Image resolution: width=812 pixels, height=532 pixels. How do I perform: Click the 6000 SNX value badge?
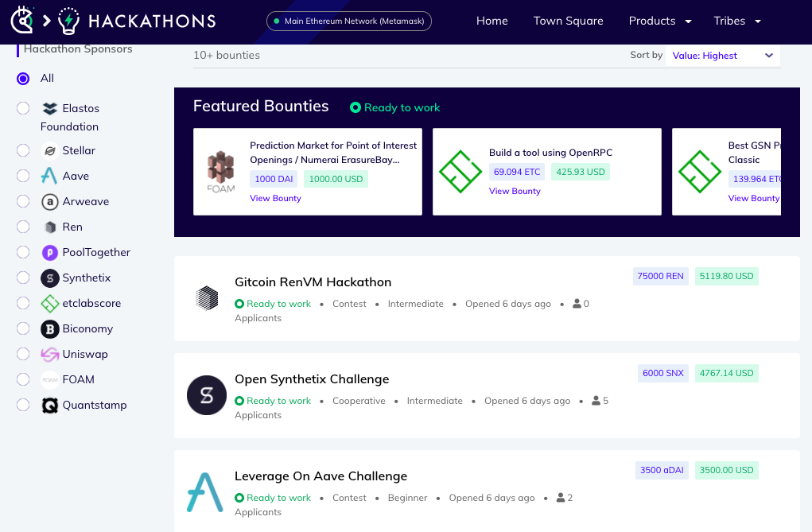[662, 373]
